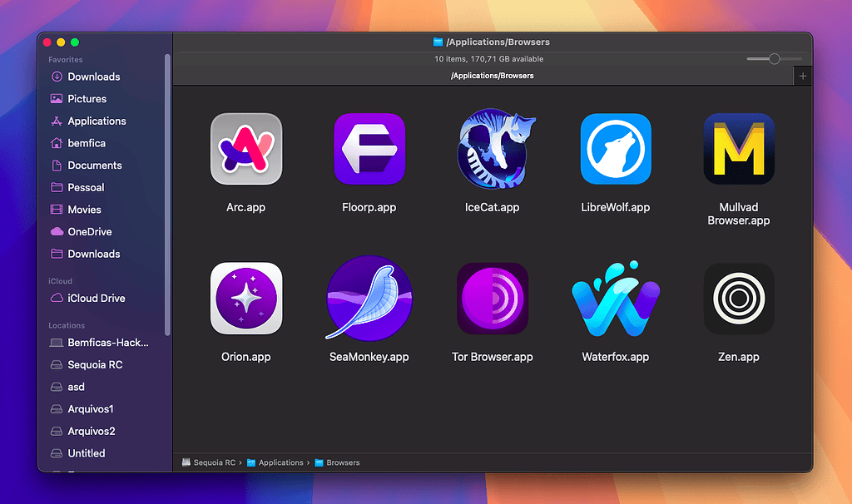Click the IceCat.app icon
The width and height of the screenshot is (852, 504).
coord(492,149)
